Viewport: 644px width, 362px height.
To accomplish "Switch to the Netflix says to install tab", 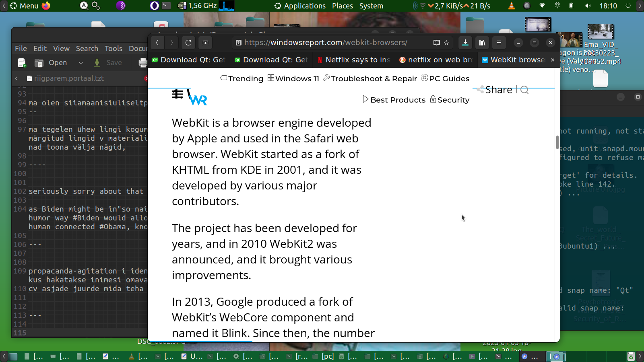I will pyautogui.click(x=354, y=60).
